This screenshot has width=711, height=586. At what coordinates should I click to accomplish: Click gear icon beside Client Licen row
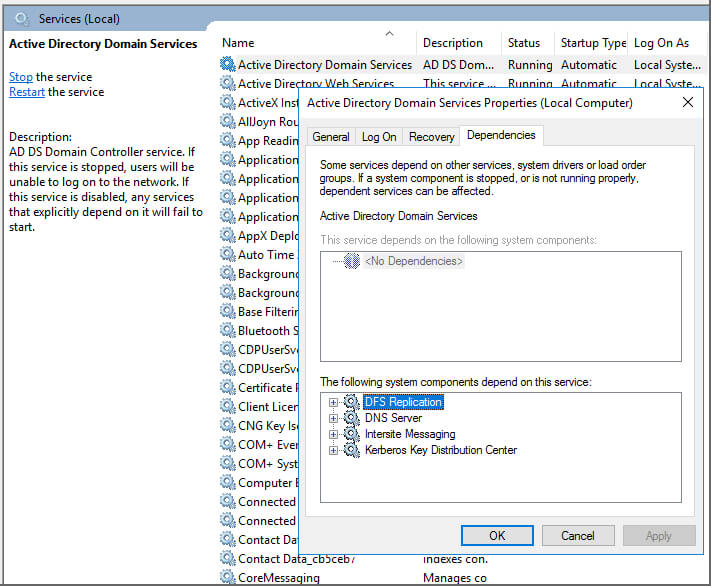click(x=228, y=407)
